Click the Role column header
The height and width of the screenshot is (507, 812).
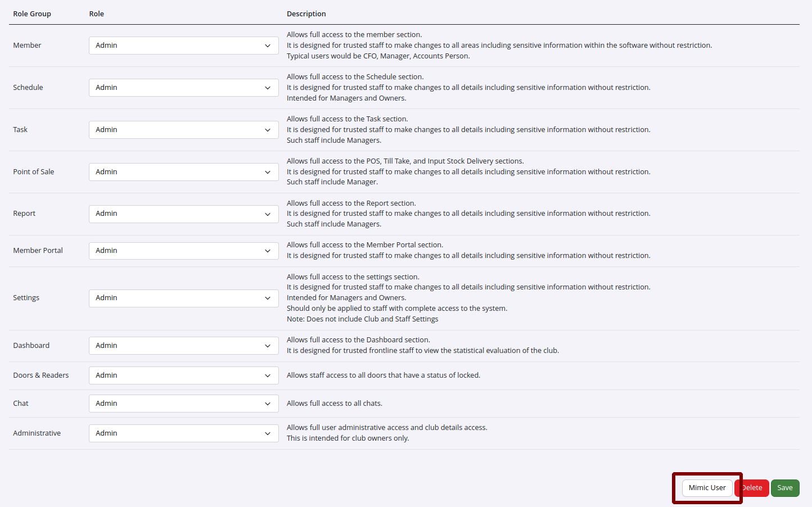tap(96, 14)
